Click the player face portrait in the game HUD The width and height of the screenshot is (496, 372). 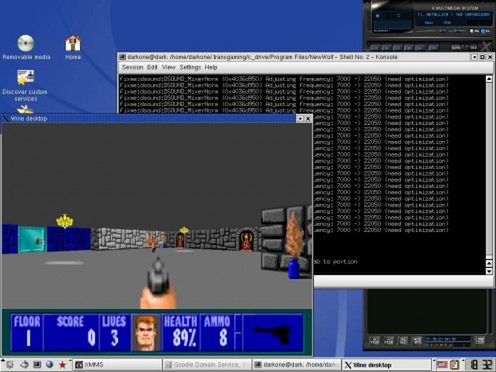point(146,333)
